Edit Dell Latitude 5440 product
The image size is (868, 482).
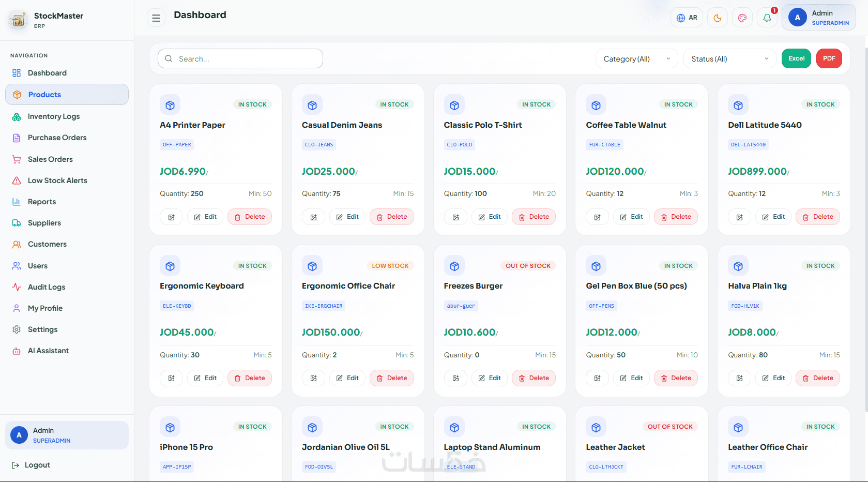(x=773, y=217)
